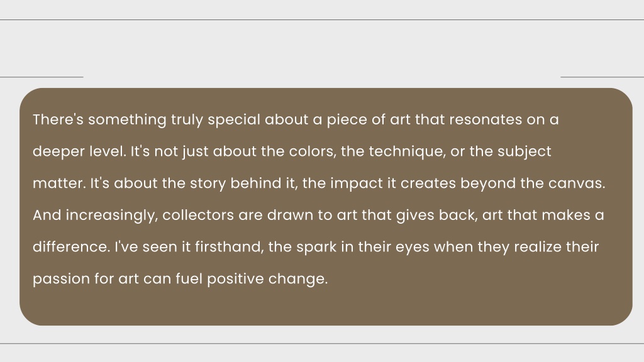Image resolution: width=644 pixels, height=362 pixels.
Task: Click the word "There's" starting the paragraph
Action: [58, 119]
